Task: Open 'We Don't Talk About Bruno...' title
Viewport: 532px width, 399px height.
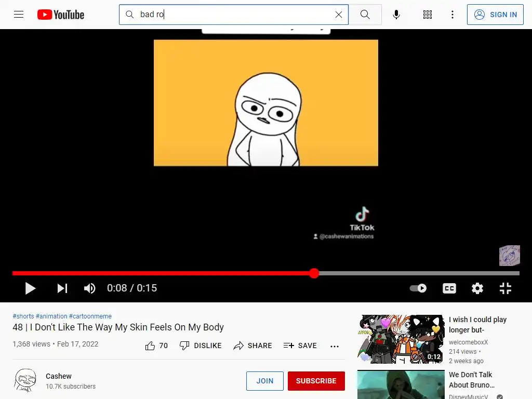Action: [472, 380]
